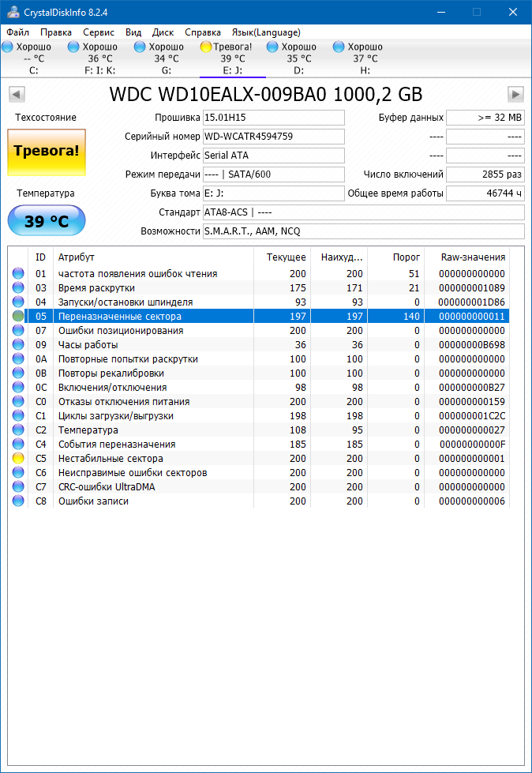532x773 pixels.
Task: Select the Нестабильные сектора attribute text
Action: (x=111, y=459)
